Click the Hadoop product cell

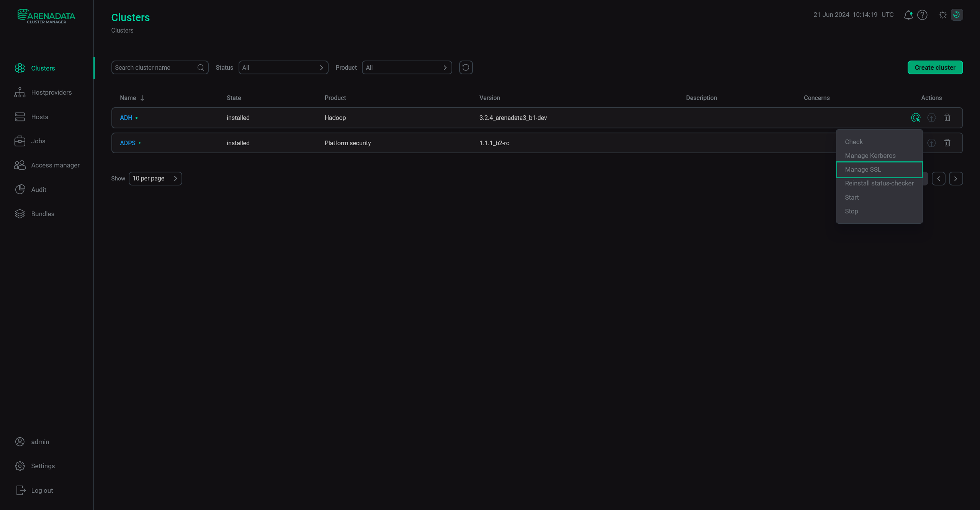tap(335, 118)
